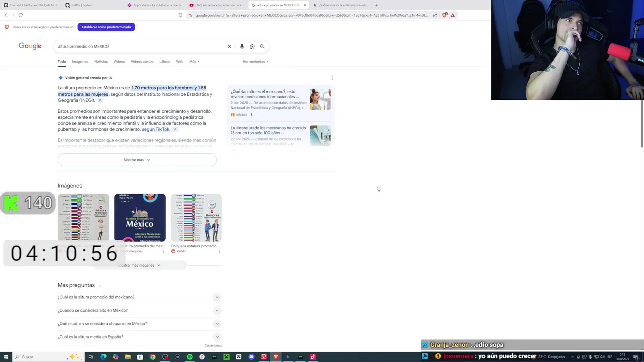Select the Todo results tab
Viewport: 644px width, 362px height.
click(62, 61)
